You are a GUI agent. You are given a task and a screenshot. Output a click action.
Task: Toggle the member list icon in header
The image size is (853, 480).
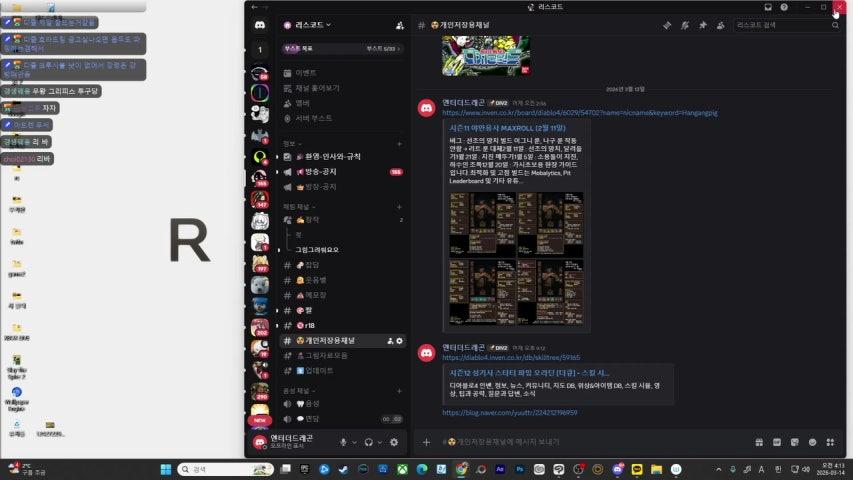pos(721,25)
